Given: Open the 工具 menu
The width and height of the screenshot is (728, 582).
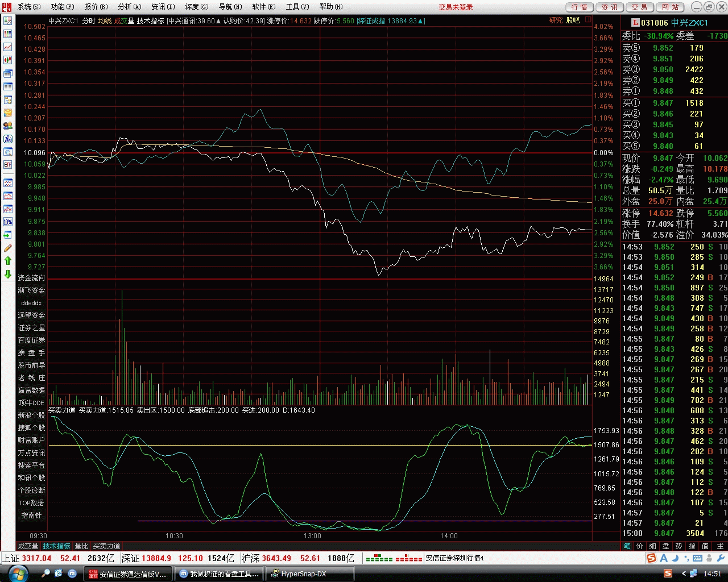Looking at the screenshot, I should (297, 7).
